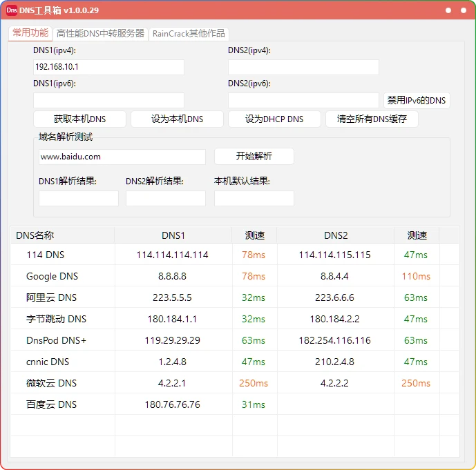
Task: Click the left white dot window button
Action: coord(448,10)
